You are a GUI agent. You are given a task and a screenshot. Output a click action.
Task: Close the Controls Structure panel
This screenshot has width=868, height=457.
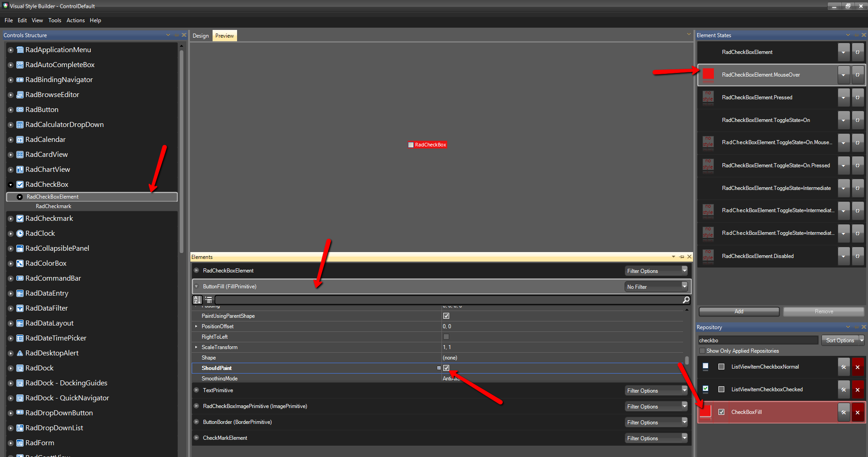click(x=184, y=35)
